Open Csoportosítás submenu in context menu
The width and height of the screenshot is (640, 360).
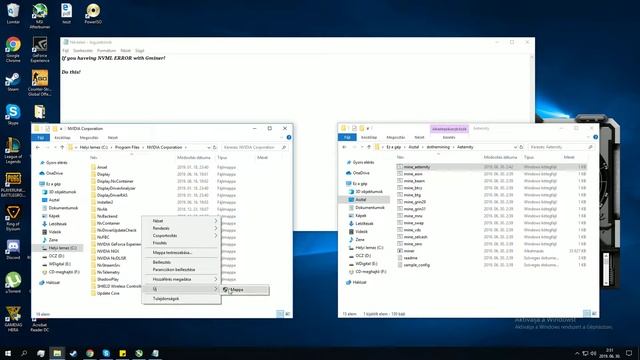pyautogui.click(x=181, y=236)
